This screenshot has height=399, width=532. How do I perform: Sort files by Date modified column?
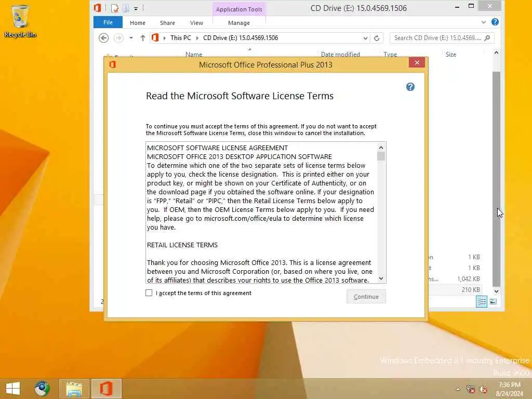point(340,54)
